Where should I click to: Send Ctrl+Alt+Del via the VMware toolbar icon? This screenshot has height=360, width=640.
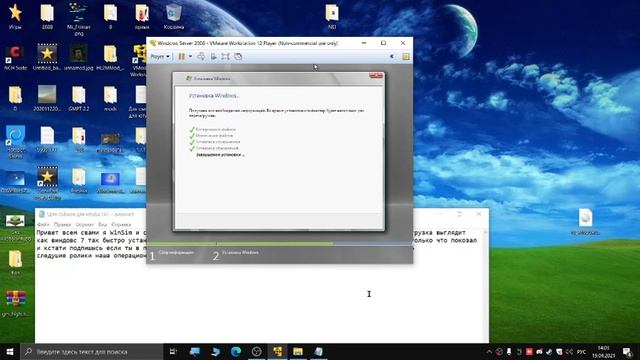click(201, 56)
